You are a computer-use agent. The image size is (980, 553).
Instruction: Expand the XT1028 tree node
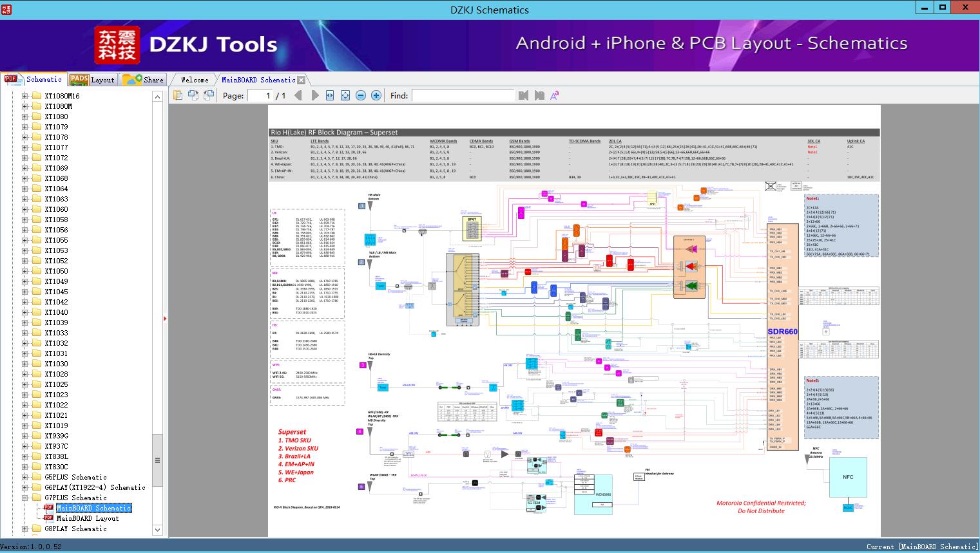tap(25, 374)
